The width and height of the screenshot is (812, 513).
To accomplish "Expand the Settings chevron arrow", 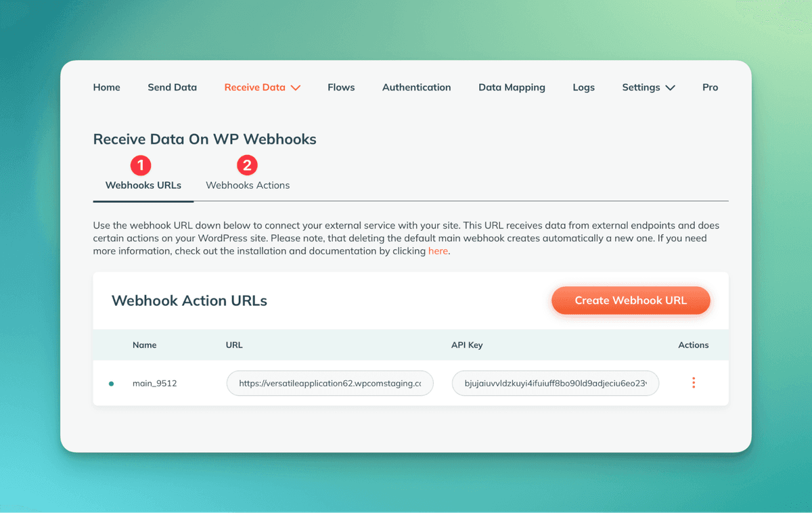I will click(670, 88).
